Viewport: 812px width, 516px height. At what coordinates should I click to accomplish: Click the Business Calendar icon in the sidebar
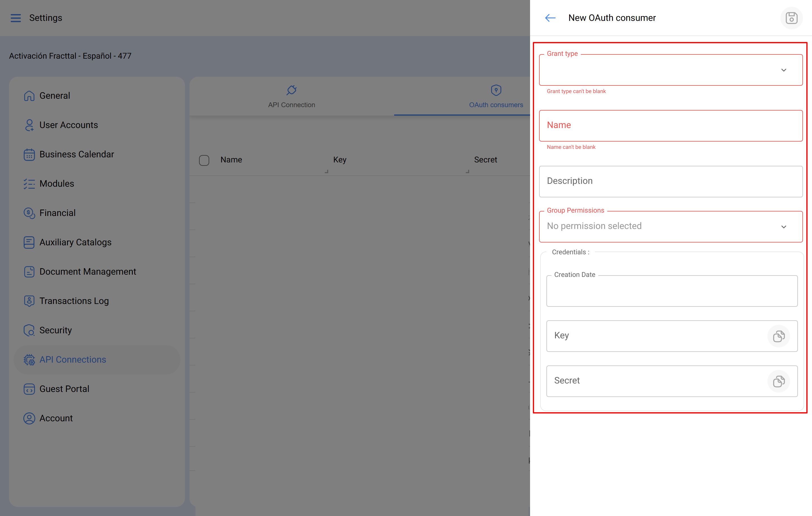click(x=29, y=155)
